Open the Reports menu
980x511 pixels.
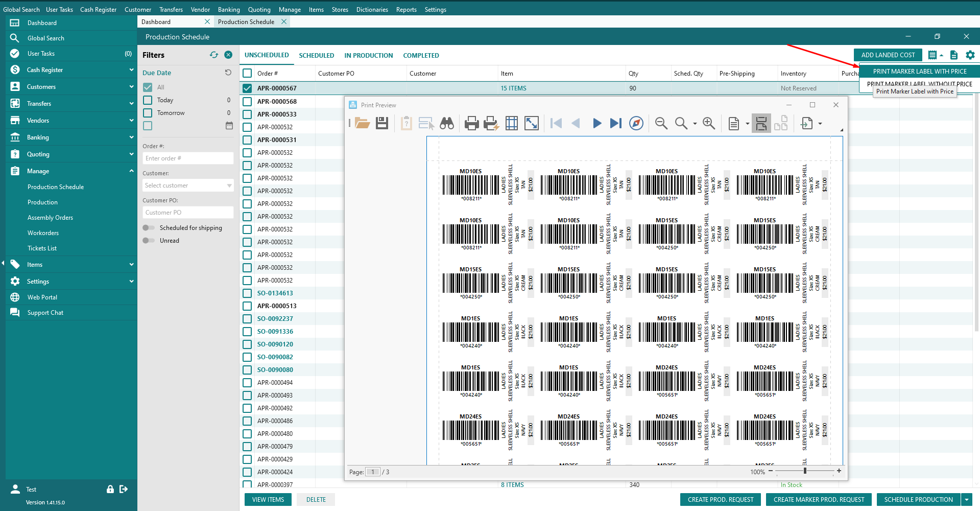(x=406, y=9)
